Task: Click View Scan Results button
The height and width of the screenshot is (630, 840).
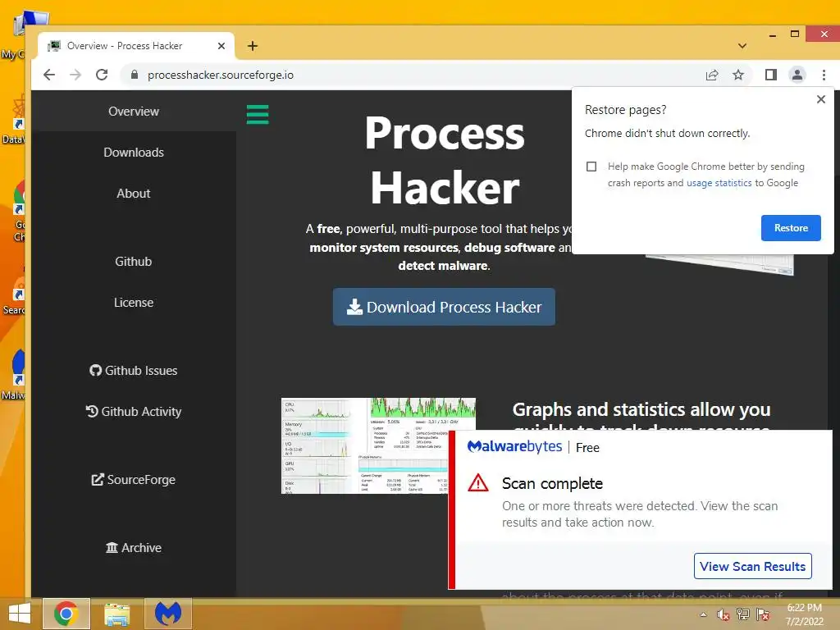Action: pos(753,566)
